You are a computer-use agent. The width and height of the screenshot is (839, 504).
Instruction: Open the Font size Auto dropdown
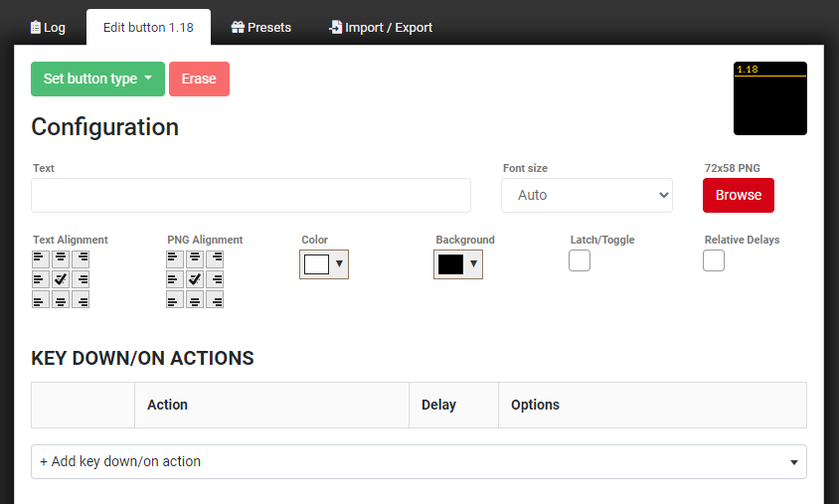[x=587, y=196]
